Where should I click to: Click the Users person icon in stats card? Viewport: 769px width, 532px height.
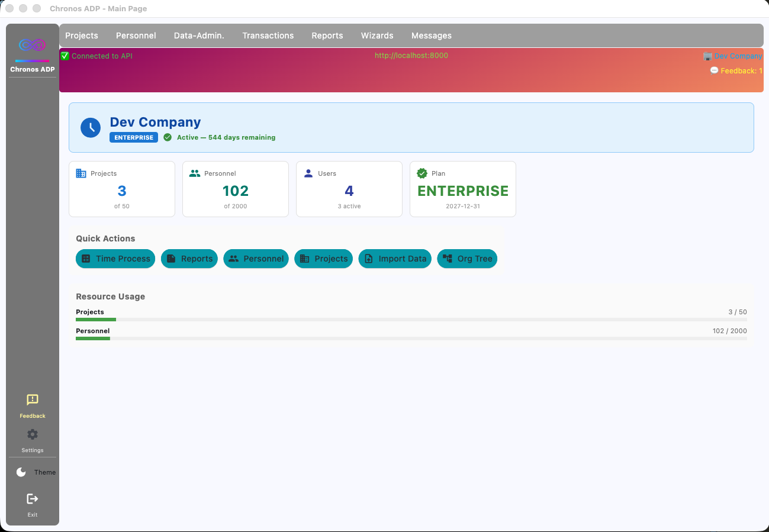[308, 173]
